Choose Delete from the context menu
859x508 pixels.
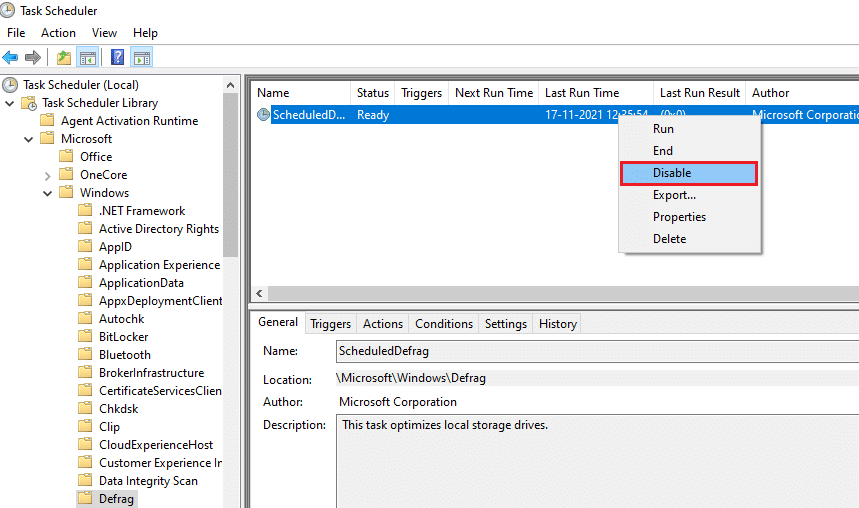690,239
